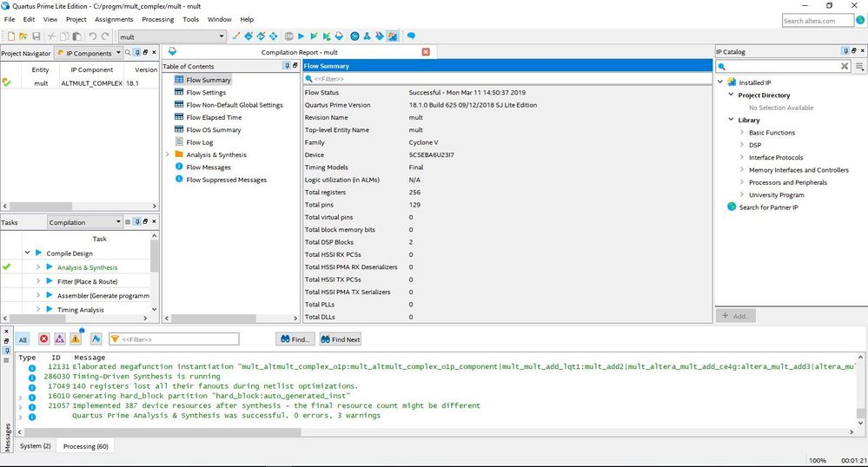The height and width of the screenshot is (467, 868).
Task: Expand the DSP library category
Action: coord(741,145)
